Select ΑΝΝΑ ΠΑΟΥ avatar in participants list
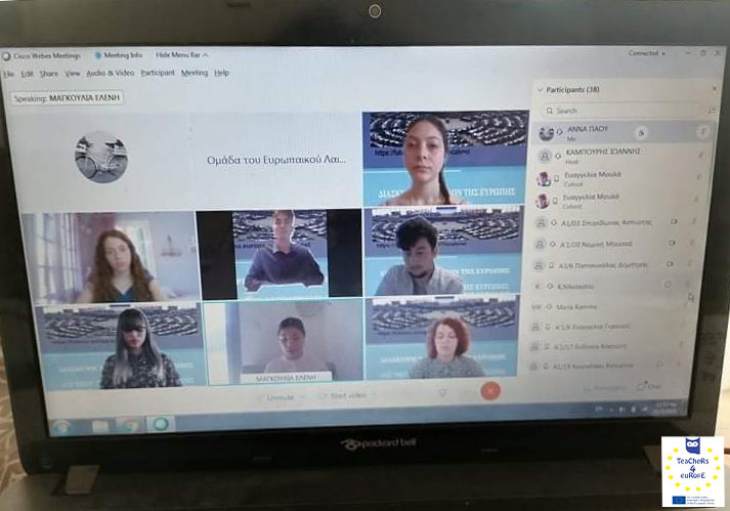 coord(546,133)
